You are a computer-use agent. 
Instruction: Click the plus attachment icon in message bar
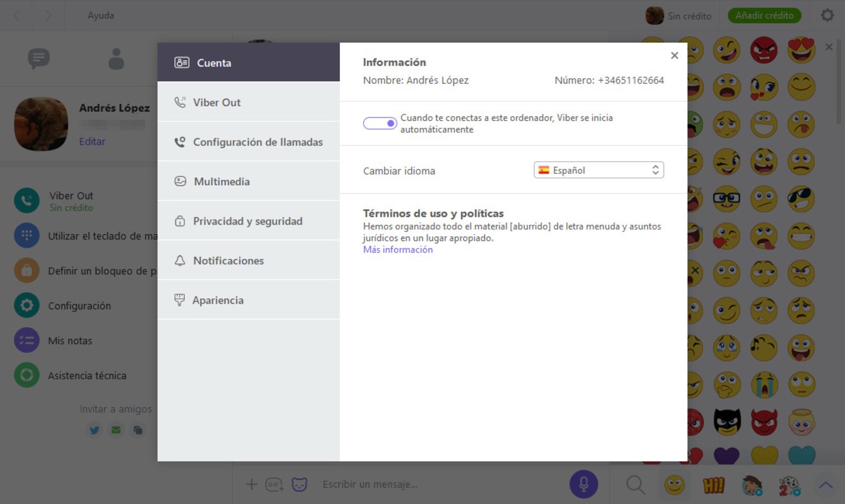252,484
